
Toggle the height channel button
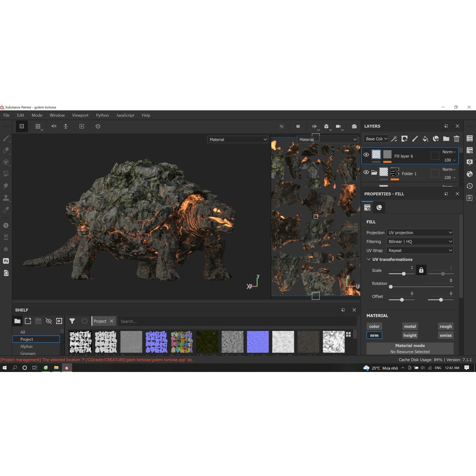coord(410,335)
